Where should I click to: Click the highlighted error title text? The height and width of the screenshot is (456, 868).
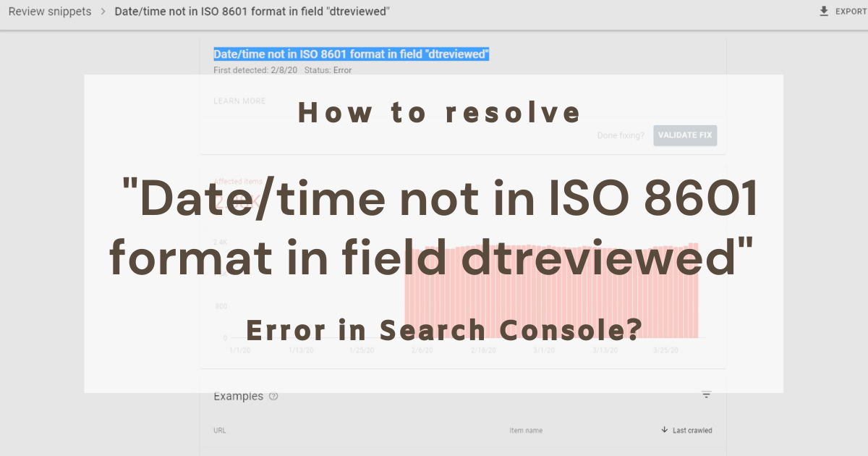tap(351, 53)
